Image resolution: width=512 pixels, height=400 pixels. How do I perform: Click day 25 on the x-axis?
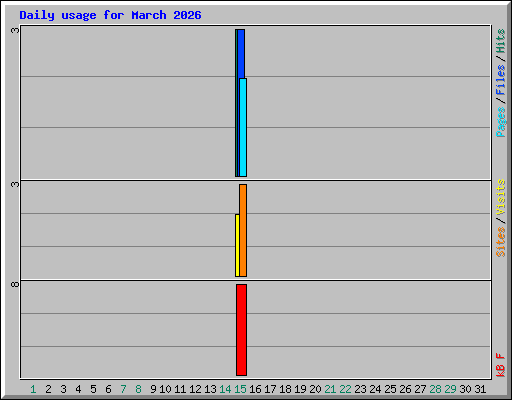[390, 389]
